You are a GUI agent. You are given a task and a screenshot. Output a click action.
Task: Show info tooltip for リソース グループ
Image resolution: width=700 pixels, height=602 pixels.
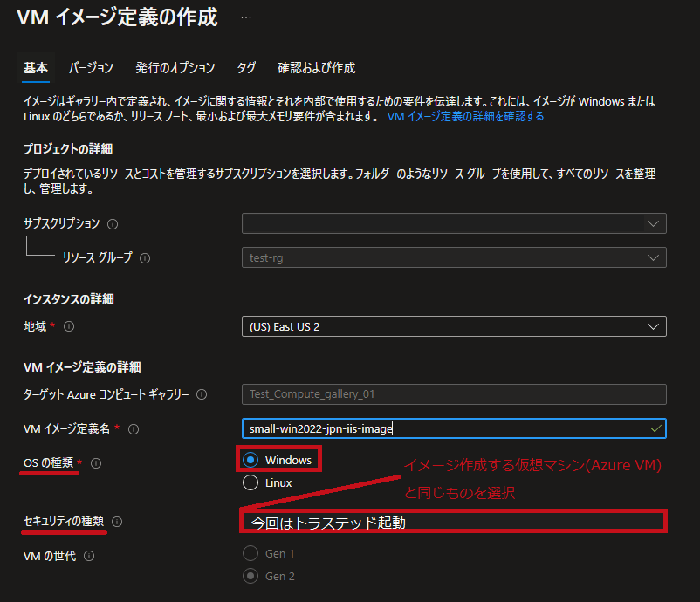[145, 258]
